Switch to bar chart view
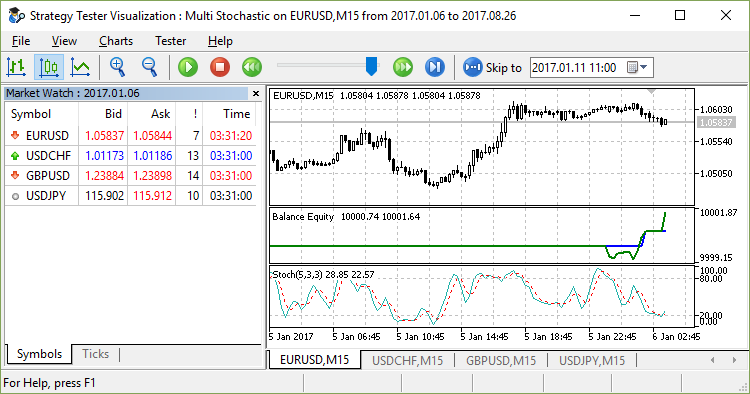750x394 pixels. [x=16, y=67]
